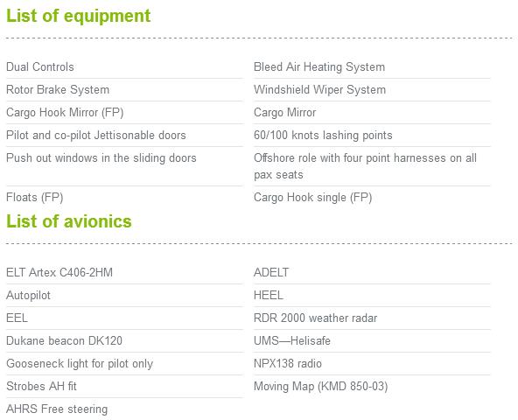Click 'Gooseneck light for pilot only' text
Viewport: 518px width, 420px height.
[80, 364]
